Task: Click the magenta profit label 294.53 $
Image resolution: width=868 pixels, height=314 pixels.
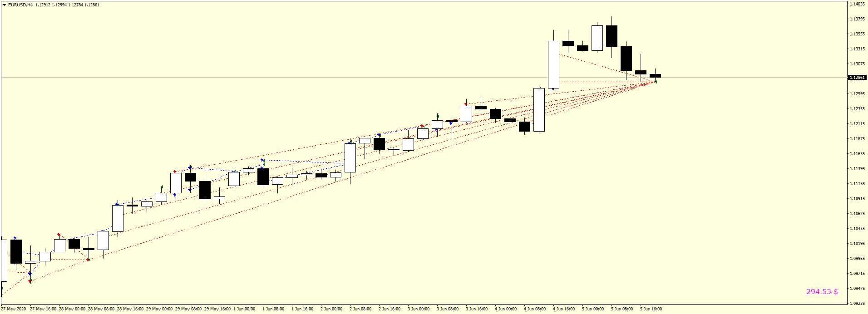Action: pos(822,292)
